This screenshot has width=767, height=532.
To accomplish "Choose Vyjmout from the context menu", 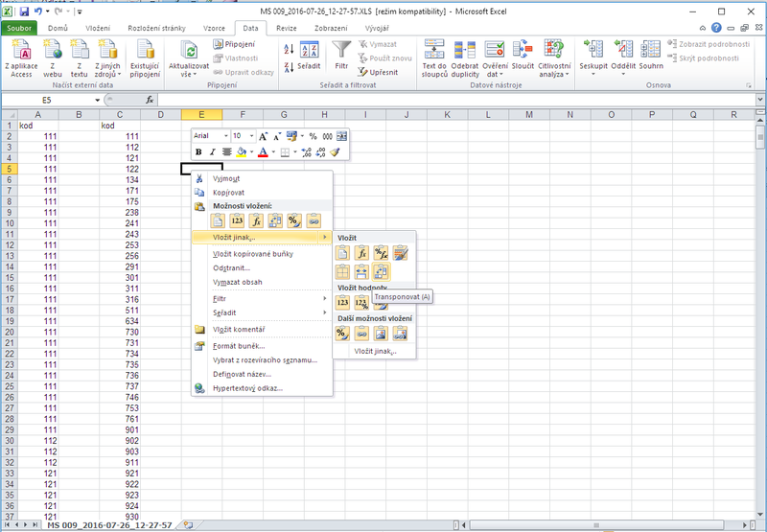I will [x=262, y=178].
